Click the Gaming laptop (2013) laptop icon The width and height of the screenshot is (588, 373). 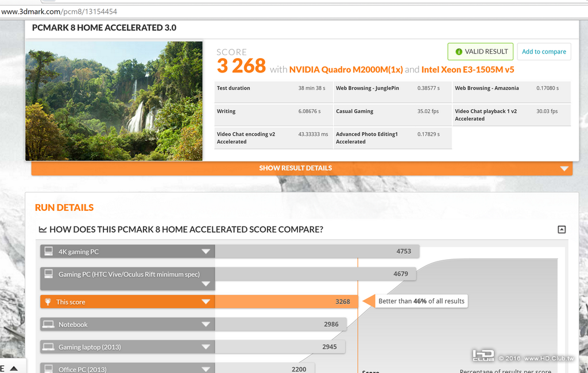point(48,347)
